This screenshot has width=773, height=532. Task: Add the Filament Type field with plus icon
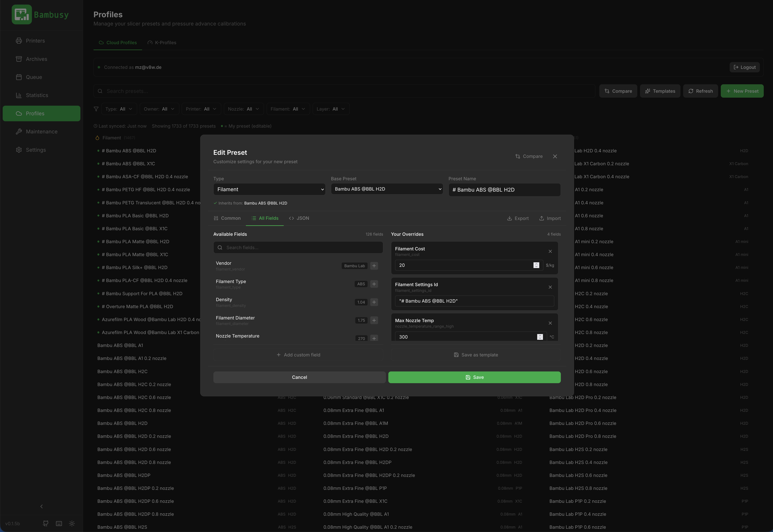pos(374,284)
